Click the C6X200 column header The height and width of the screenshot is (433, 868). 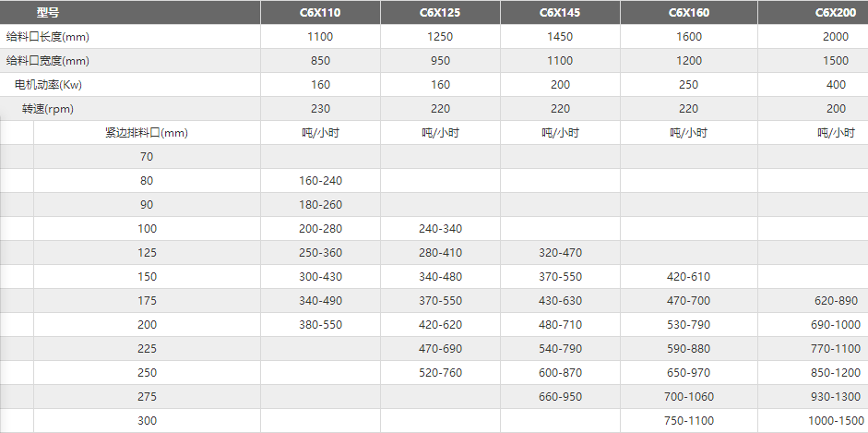click(814, 12)
